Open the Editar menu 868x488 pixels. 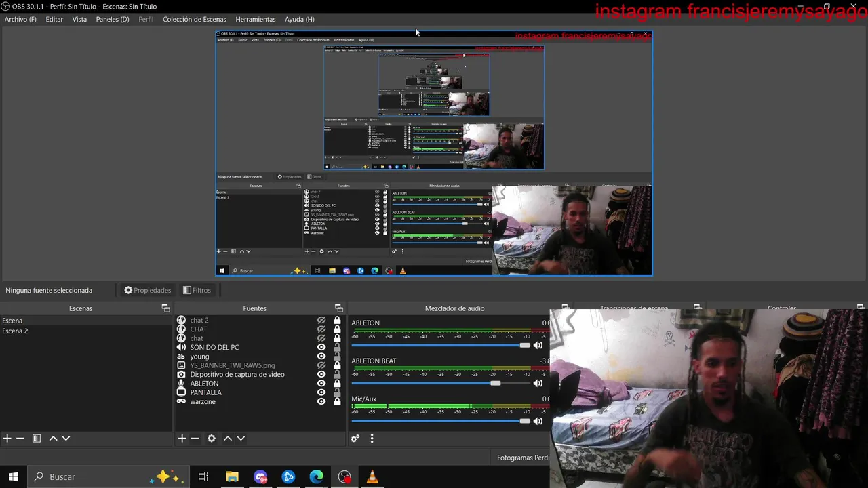[54, 19]
